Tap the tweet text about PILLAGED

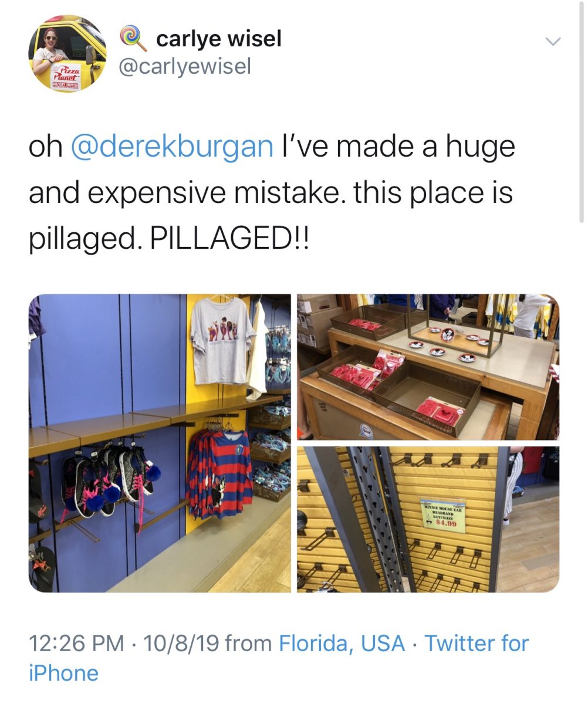[x=272, y=192]
